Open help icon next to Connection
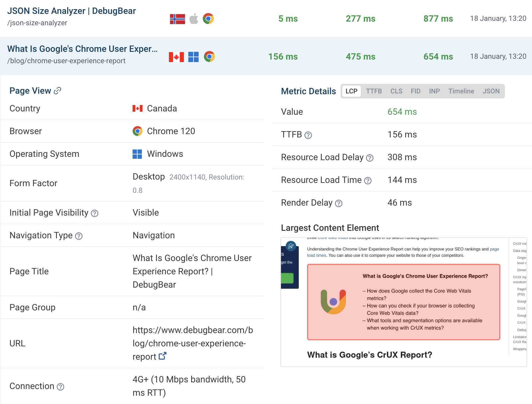 60,387
